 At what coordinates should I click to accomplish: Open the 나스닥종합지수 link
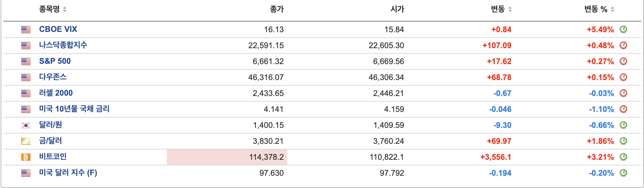click(x=63, y=45)
